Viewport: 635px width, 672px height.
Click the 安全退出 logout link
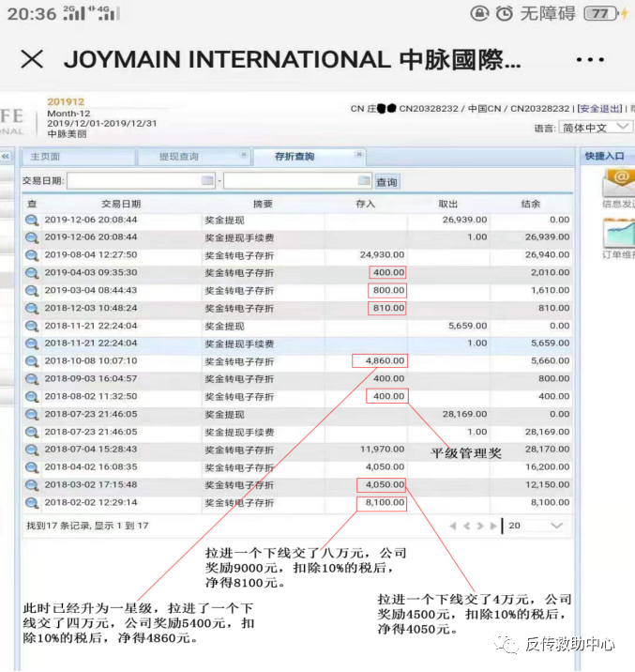tap(602, 109)
